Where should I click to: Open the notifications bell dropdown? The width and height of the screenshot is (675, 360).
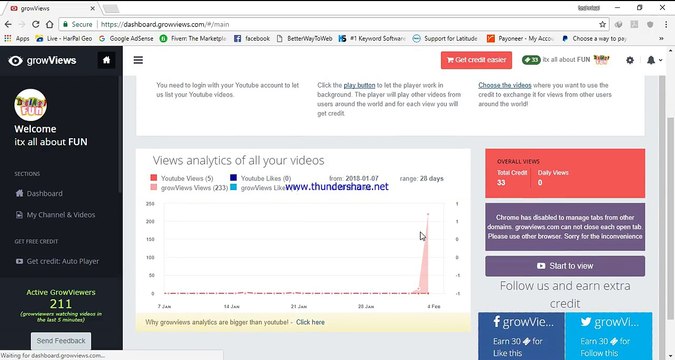[x=653, y=60]
